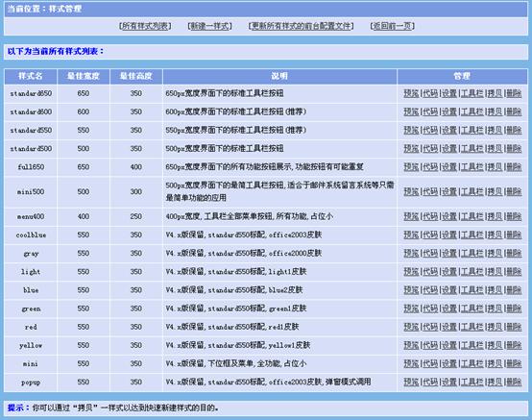Click 删除 for standard550 row
Screen dimensions: 532x420
pyautogui.click(x=514, y=130)
